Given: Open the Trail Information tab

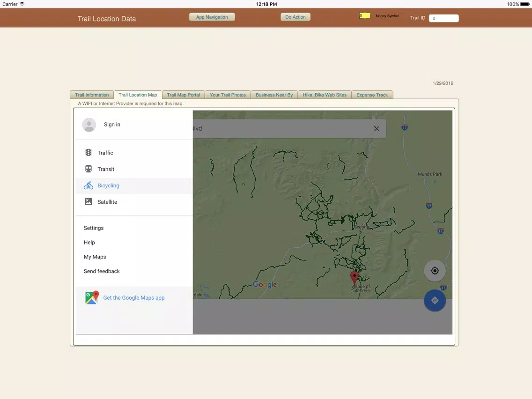Looking at the screenshot, I should pos(92,95).
